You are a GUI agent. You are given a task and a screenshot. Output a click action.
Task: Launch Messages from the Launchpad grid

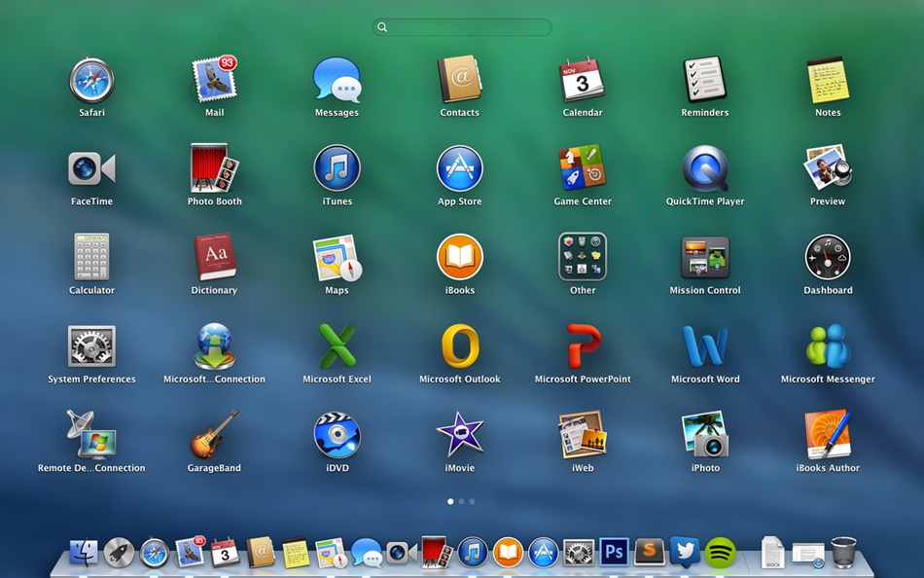(338, 80)
